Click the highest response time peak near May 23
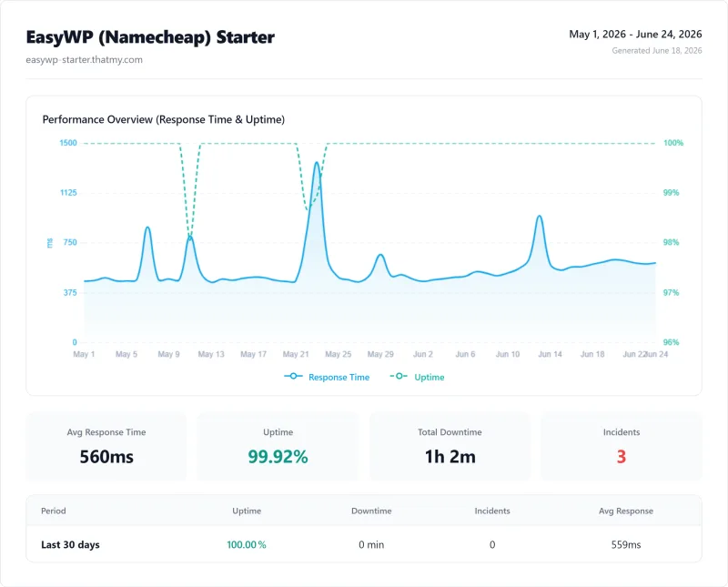Viewport: 728px width, 587px height. tap(317, 163)
